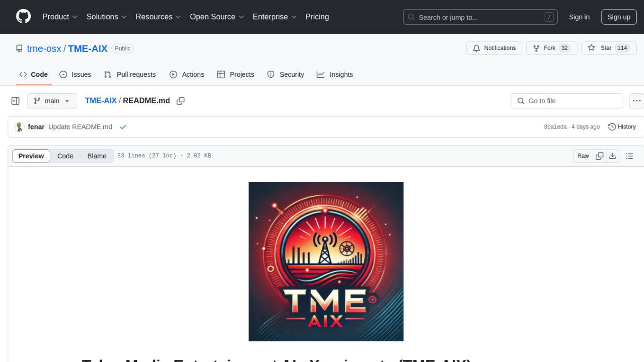The image size is (644, 362).
Task: Switch to the Code tab
Action: (33, 74)
